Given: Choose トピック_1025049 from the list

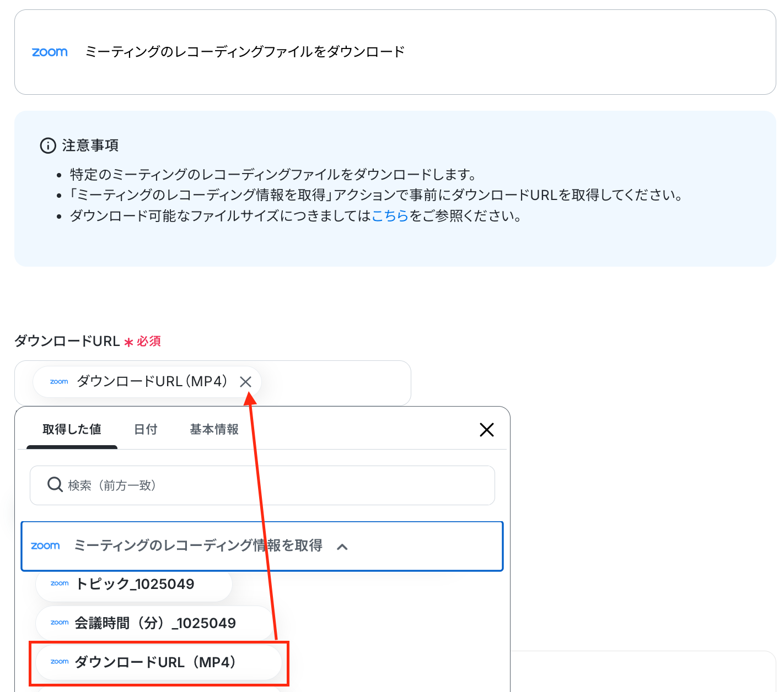Looking at the screenshot, I should [134, 584].
